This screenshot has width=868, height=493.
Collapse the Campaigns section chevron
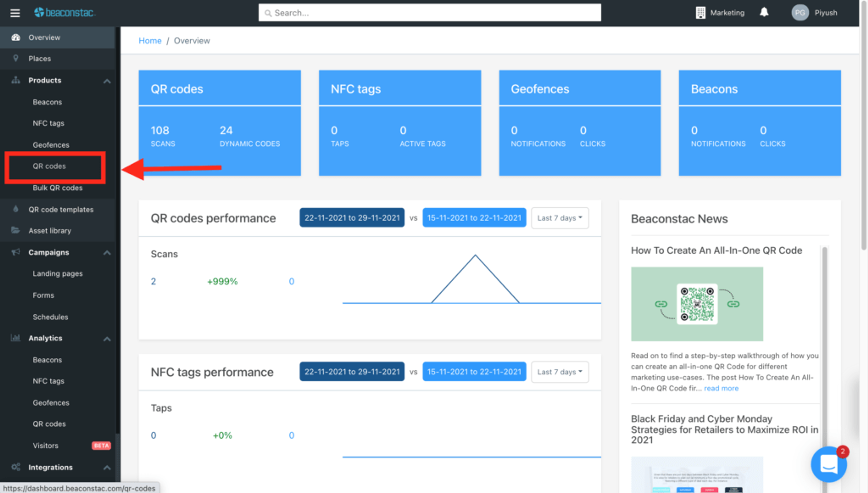[x=107, y=252]
